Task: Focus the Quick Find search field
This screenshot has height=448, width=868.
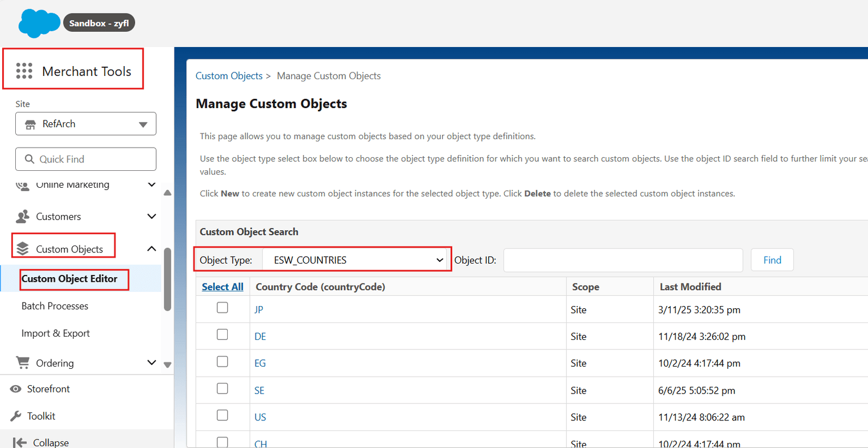Action: click(x=86, y=159)
